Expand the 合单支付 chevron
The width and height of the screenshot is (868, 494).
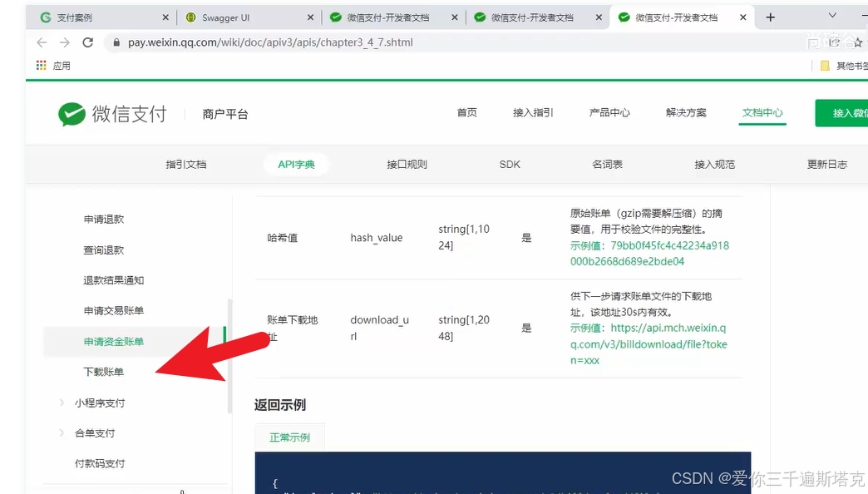click(62, 432)
